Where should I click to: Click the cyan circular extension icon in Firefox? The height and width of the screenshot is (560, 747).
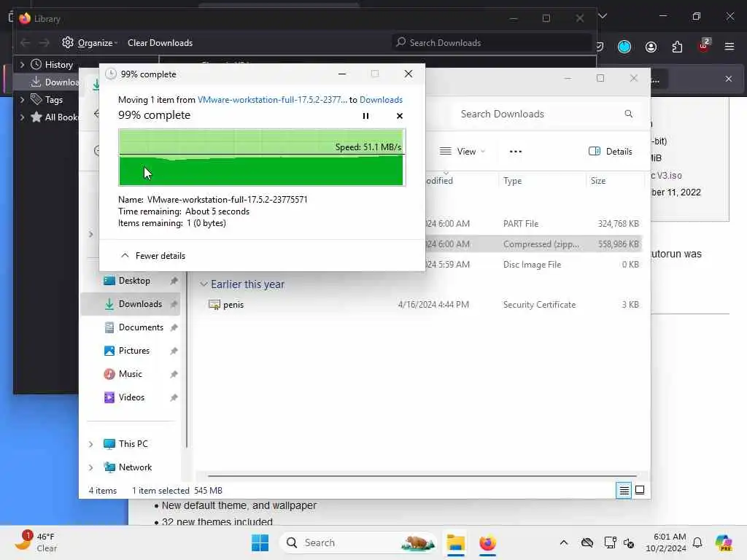tap(624, 47)
